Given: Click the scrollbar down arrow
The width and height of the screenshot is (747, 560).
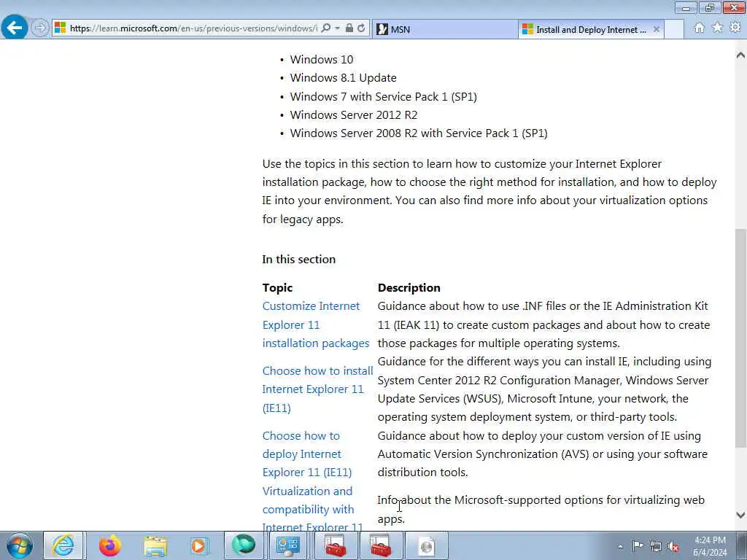Looking at the screenshot, I should point(740,515).
